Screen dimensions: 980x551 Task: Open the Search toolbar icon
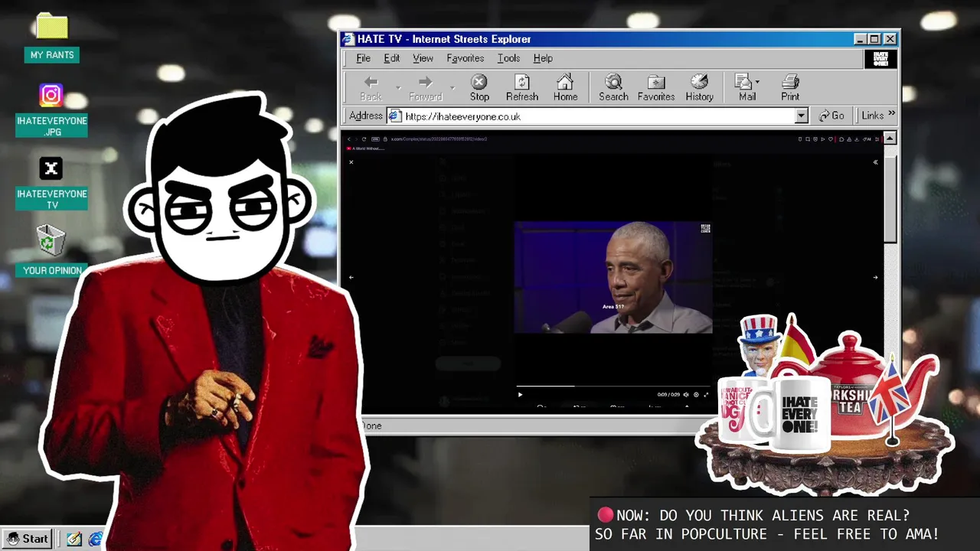613,88
